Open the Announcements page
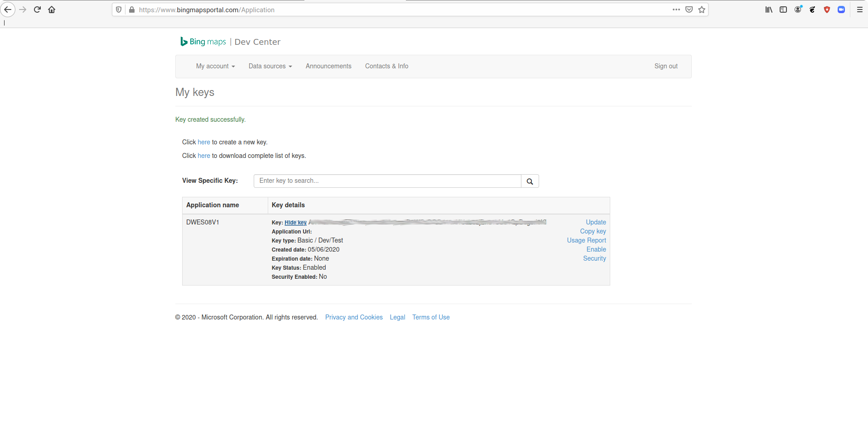Image resolution: width=868 pixels, height=448 pixels. tap(328, 66)
